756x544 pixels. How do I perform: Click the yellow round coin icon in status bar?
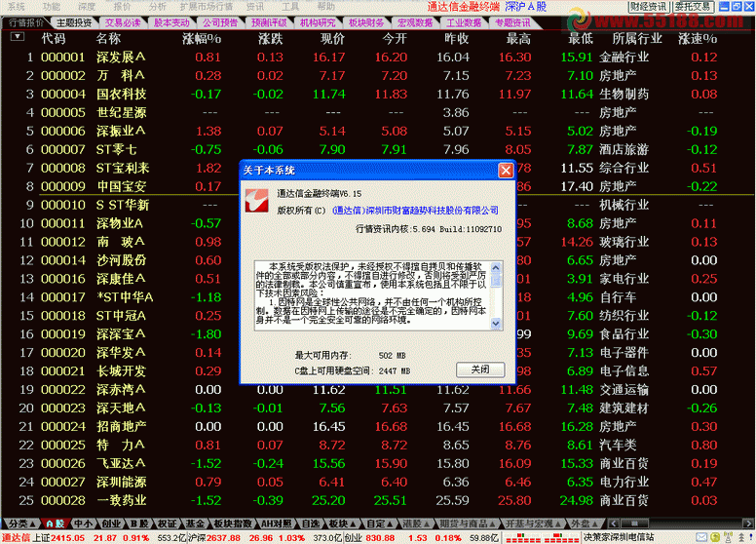pos(715,537)
